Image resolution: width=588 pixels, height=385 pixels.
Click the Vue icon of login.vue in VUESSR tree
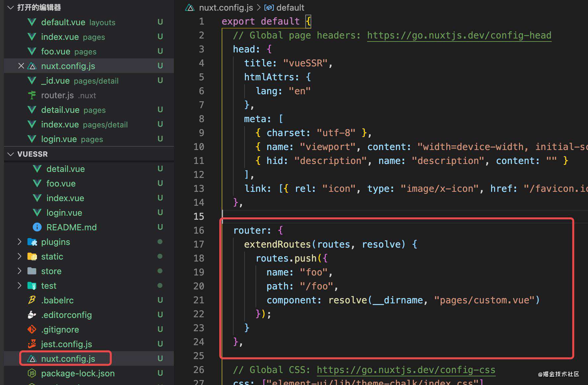tap(37, 213)
